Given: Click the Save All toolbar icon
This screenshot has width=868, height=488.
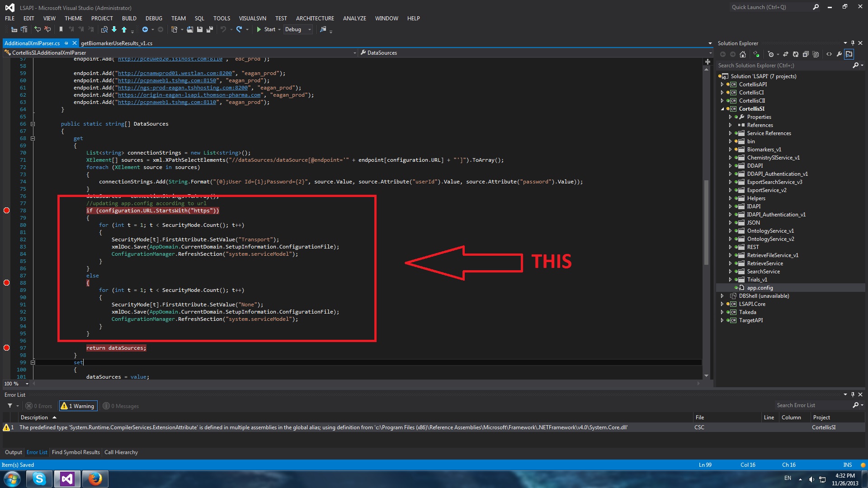Looking at the screenshot, I should (210, 29).
